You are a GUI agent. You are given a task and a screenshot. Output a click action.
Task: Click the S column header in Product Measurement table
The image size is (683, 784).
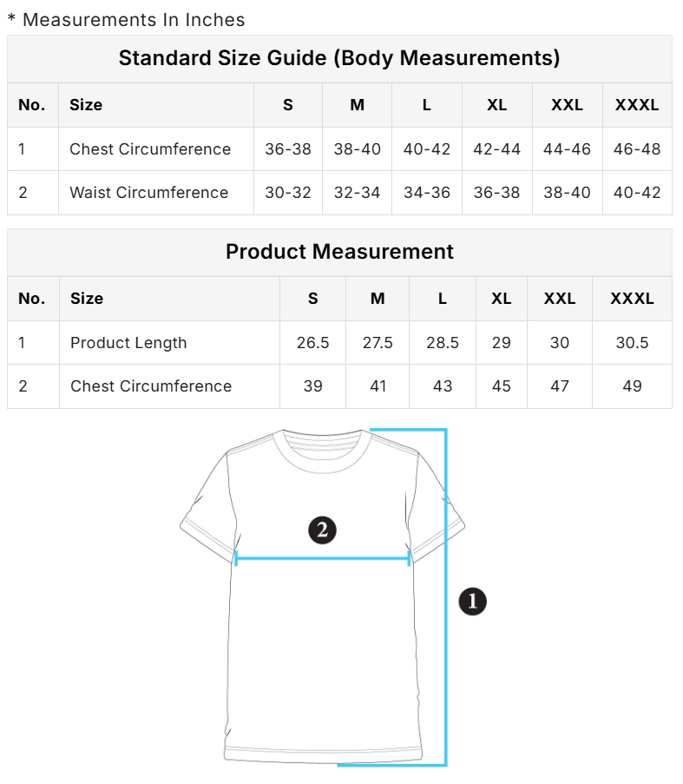pos(312,299)
